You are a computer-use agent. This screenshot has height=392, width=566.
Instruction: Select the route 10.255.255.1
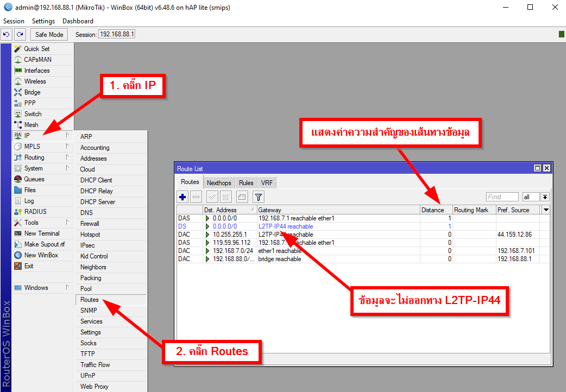(363, 235)
